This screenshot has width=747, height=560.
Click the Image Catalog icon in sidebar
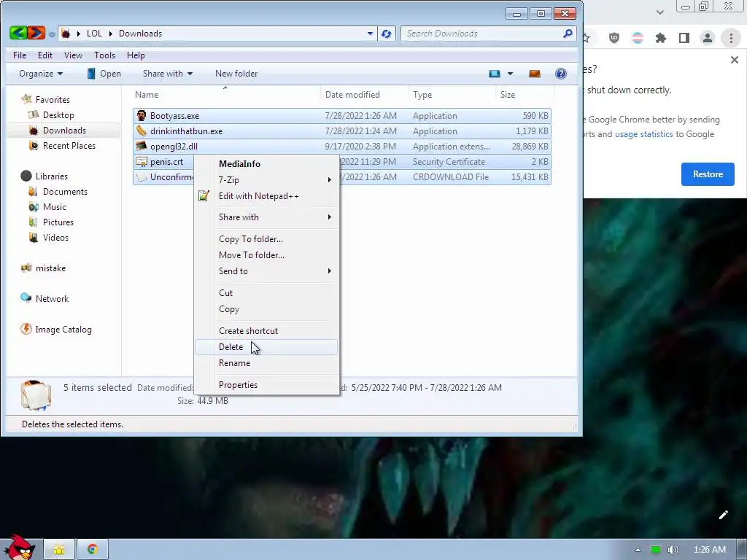point(26,329)
